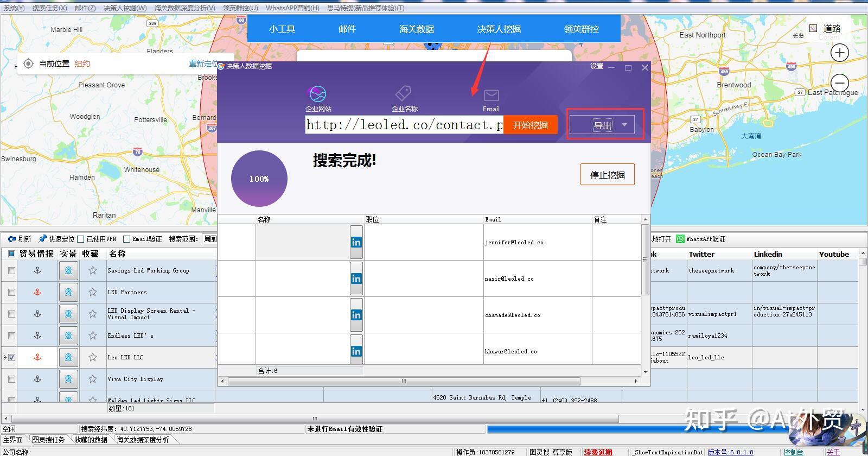
Task: Click the WhatsAPP验证 icon
Action: click(x=680, y=239)
